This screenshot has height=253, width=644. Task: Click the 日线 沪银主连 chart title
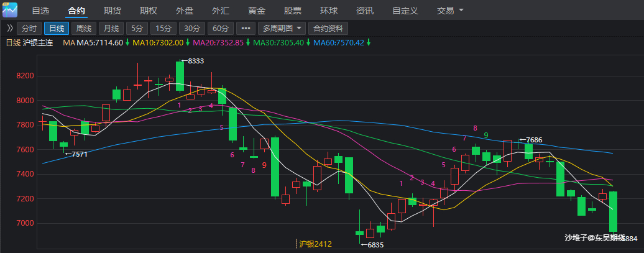pyautogui.click(x=29, y=43)
